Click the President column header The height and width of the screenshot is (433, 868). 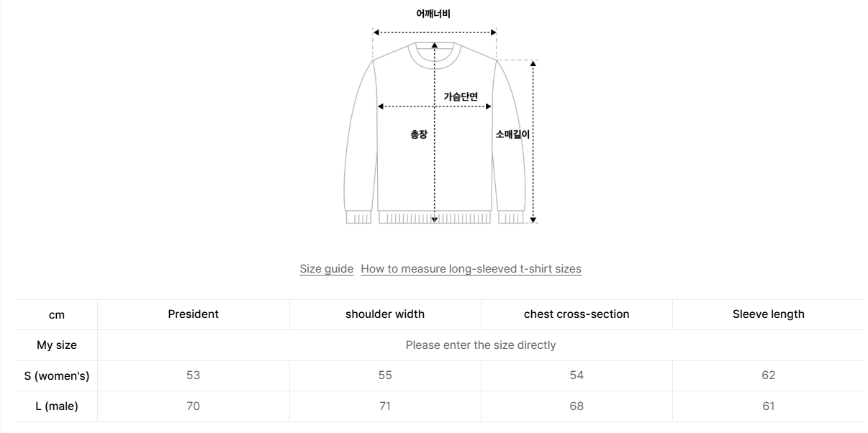pos(193,314)
